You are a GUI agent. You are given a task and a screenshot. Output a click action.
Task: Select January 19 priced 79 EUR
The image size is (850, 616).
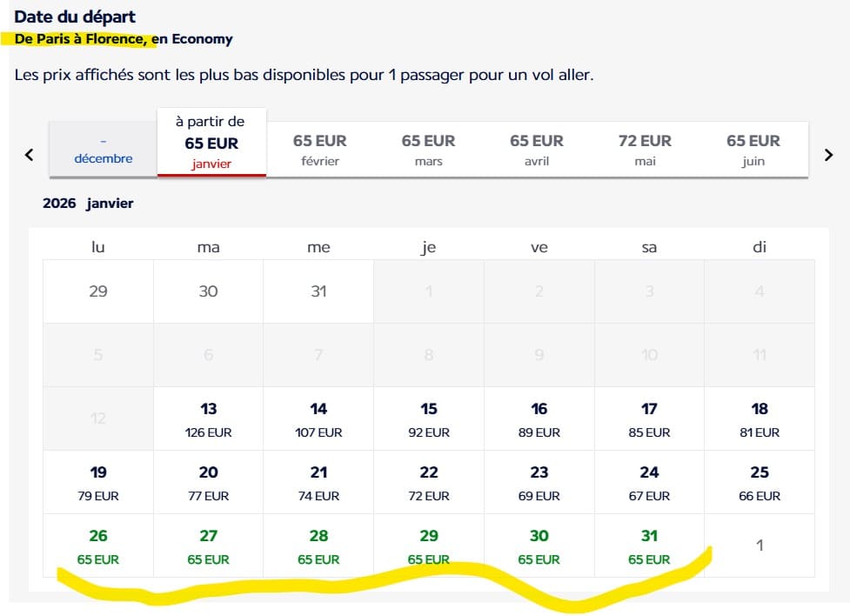[97, 481]
